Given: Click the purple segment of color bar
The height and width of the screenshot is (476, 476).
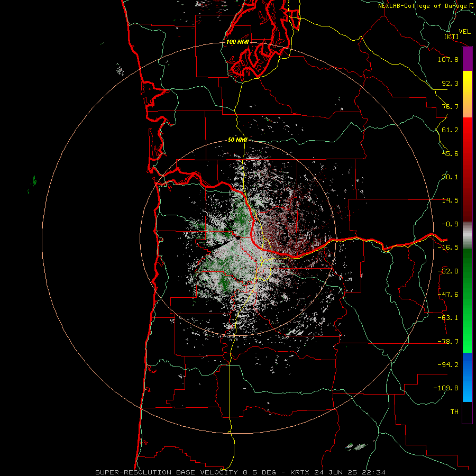Looking at the screenshot, I should [467, 59].
